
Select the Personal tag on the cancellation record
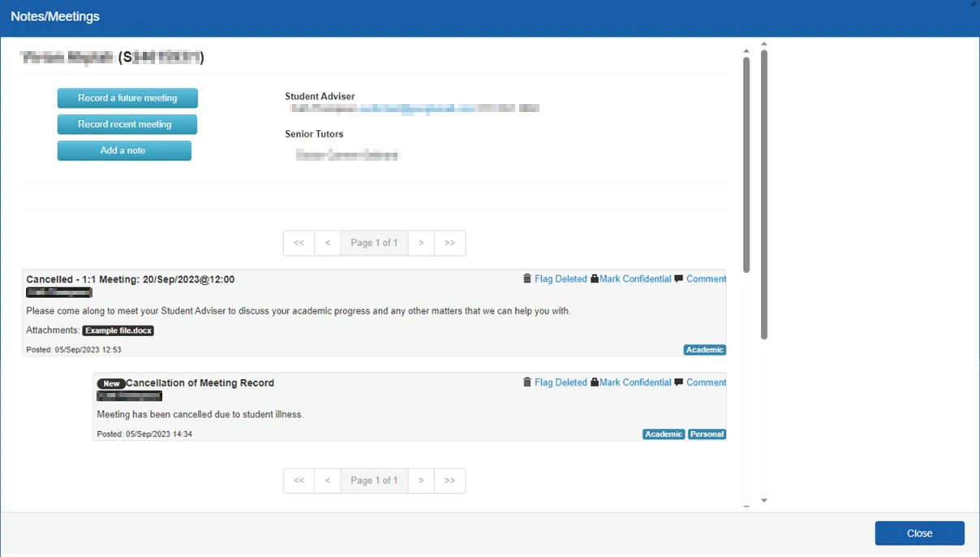tap(707, 434)
